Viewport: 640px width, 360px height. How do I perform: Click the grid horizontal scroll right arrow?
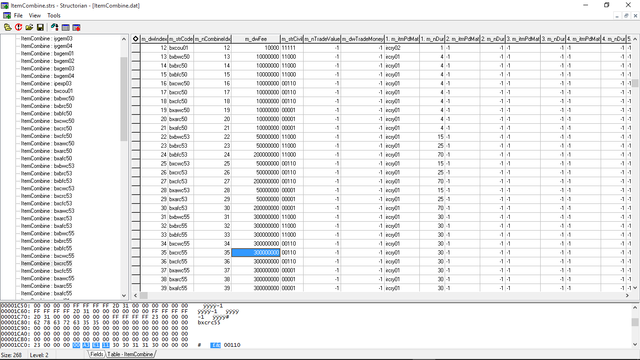[x=627, y=296]
